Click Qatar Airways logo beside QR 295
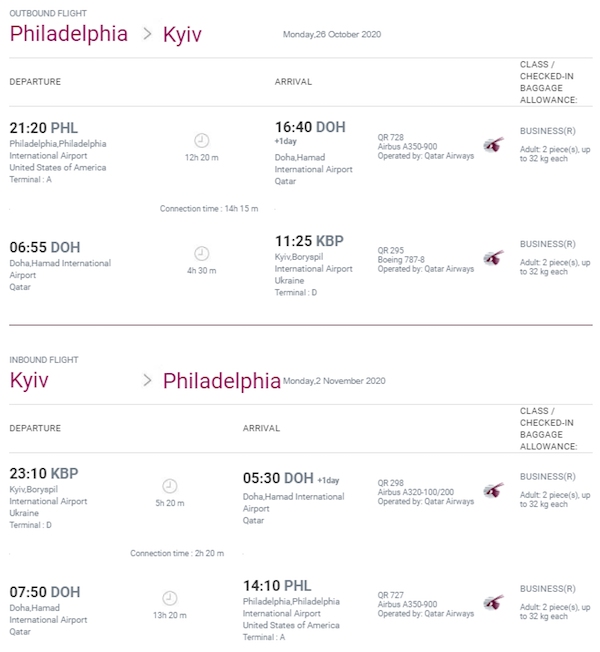600x652 pixels. point(494,257)
